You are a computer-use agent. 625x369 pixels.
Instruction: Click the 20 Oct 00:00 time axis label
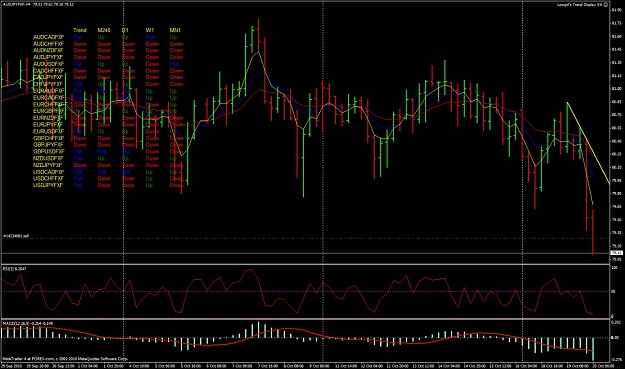[x=603, y=366]
